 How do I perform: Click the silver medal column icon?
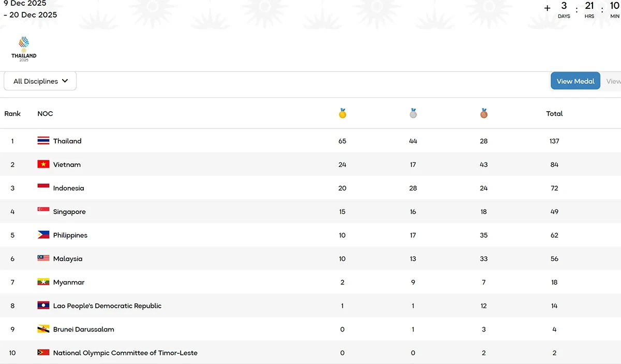click(413, 113)
